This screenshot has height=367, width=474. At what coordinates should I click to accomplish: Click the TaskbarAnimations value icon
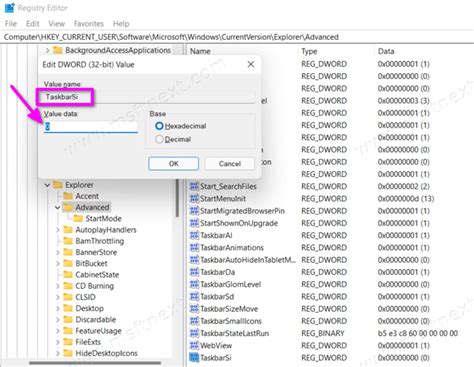click(x=194, y=248)
